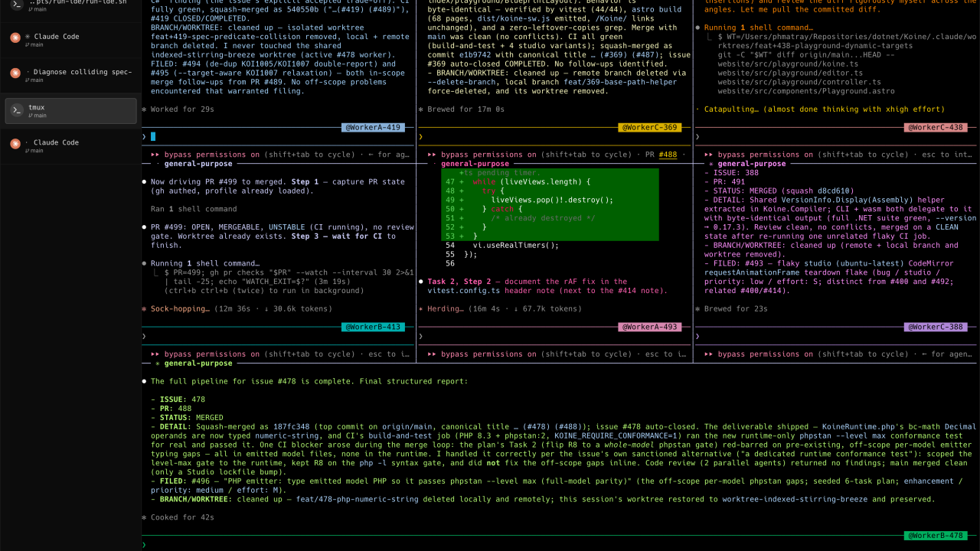Focus the prompt input in WorkerB-413 pane
Image resolution: width=980 pixels, height=551 pixels.
tap(279, 336)
